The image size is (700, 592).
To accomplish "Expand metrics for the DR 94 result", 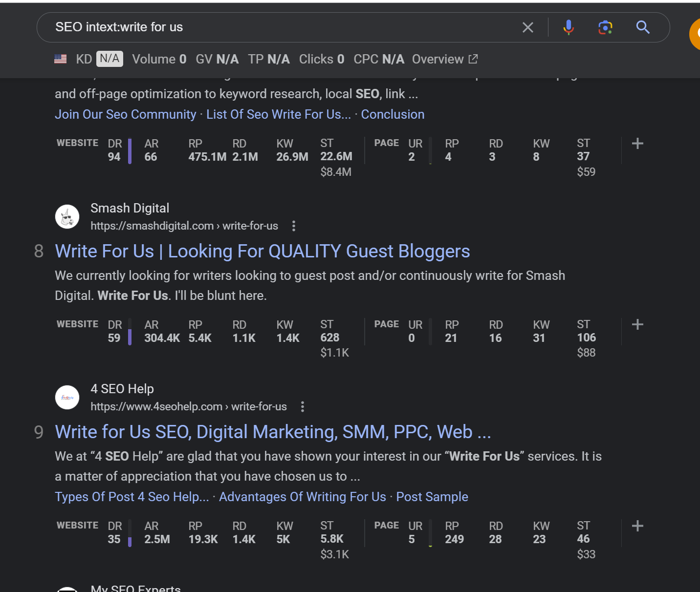I will coord(637,144).
